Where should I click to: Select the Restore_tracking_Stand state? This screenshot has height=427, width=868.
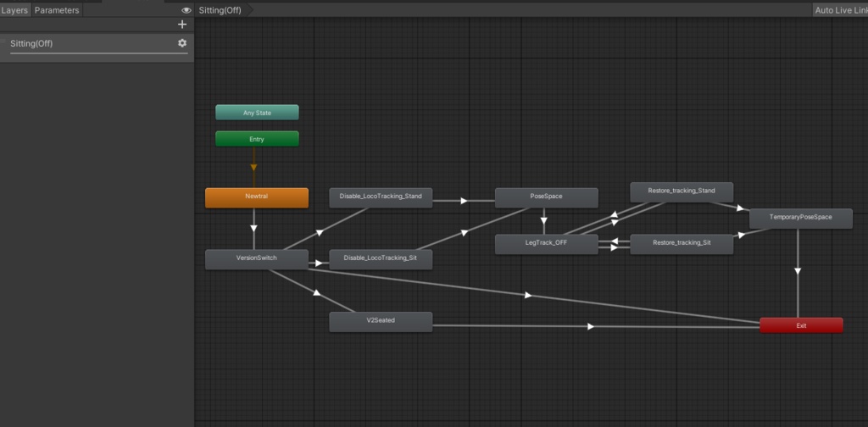point(682,192)
